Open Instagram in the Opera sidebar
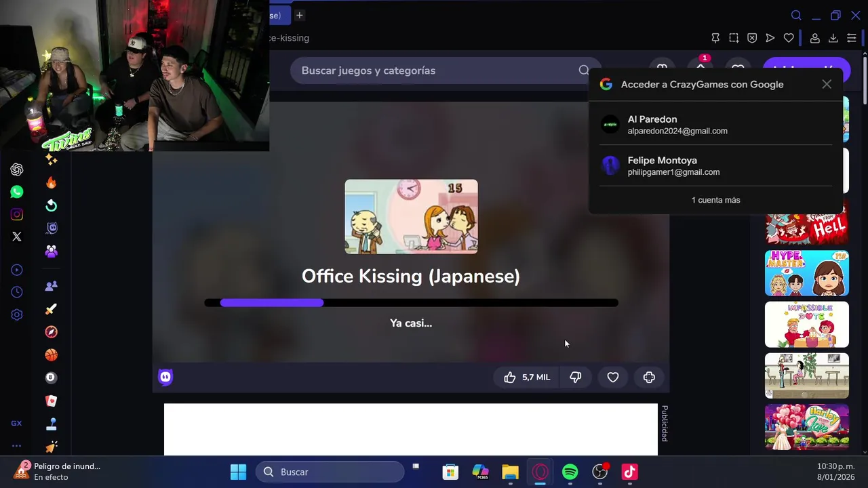The height and width of the screenshot is (488, 868). click(17, 214)
